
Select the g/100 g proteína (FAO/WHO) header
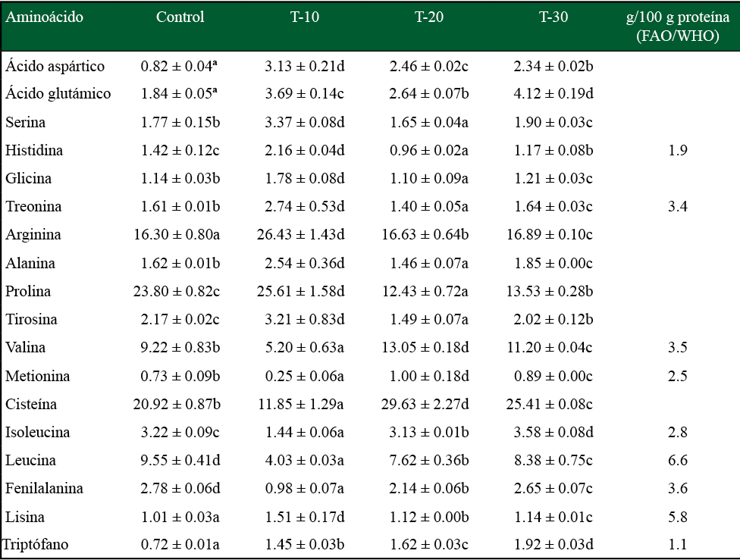click(678, 27)
